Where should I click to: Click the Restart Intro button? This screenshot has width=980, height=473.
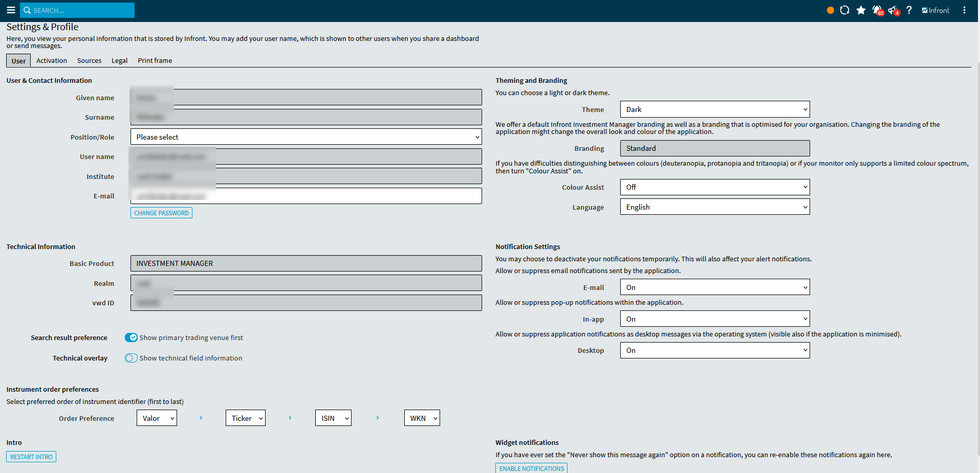31,457
